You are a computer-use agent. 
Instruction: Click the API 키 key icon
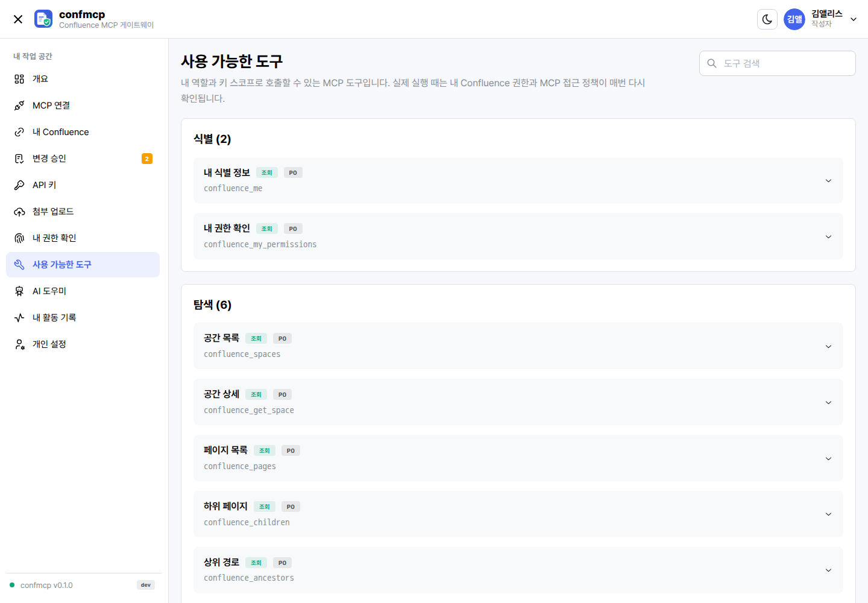pyautogui.click(x=19, y=185)
